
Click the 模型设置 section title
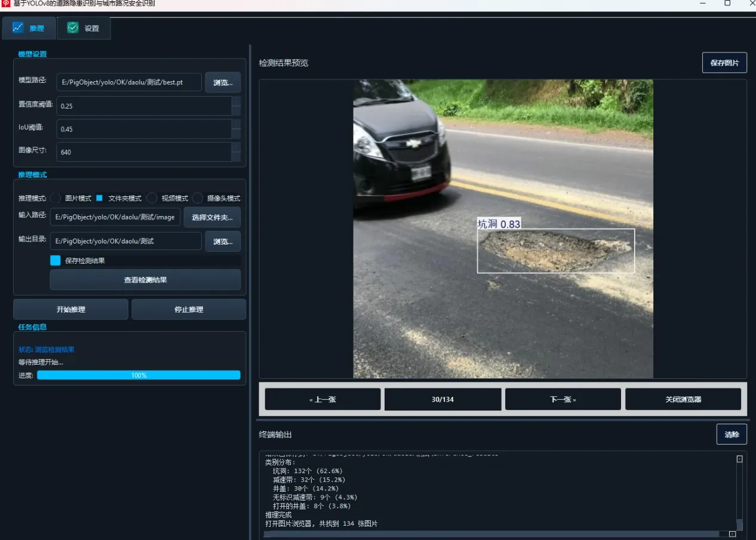pos(32,54)
